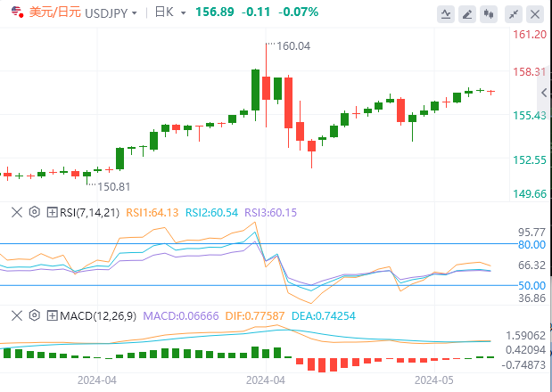This screenshot has height=392, width=552.
Task: Close the USDJPY chart panel
Action: 535,14
